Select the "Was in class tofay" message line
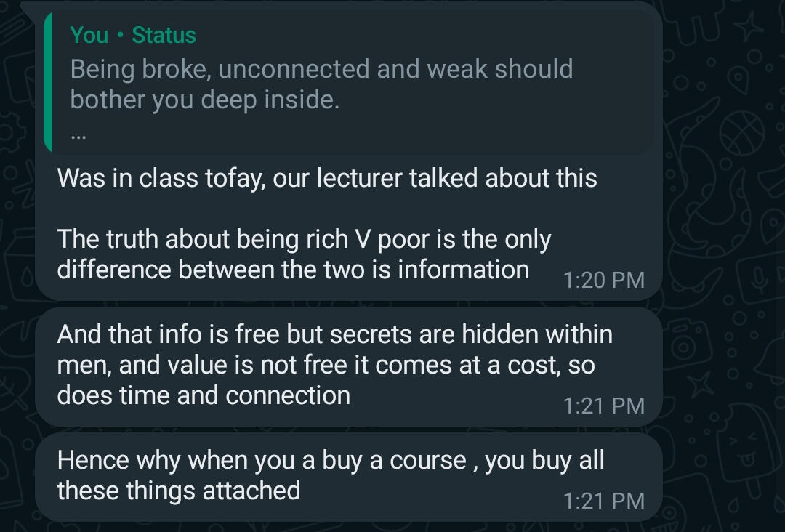 coord(326,178)
